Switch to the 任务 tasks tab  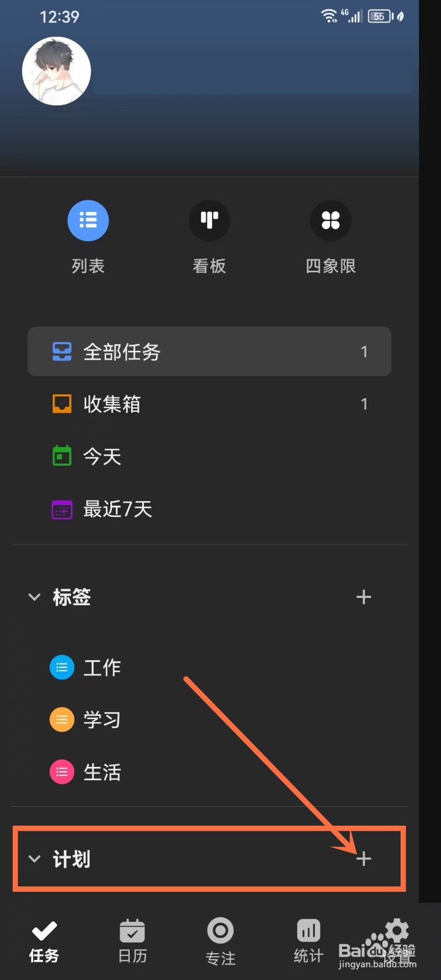coord(44,941)
